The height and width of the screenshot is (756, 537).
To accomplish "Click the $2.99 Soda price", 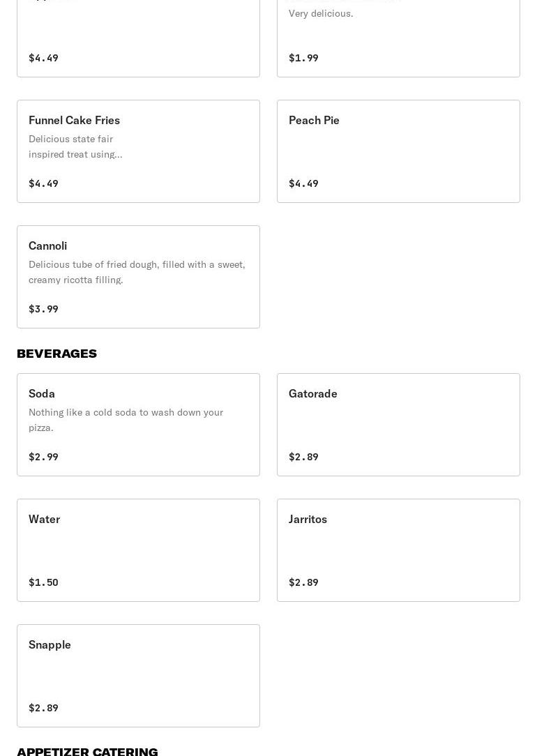I will 43,457.
